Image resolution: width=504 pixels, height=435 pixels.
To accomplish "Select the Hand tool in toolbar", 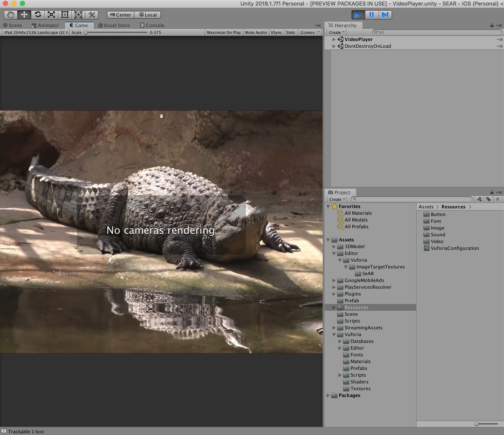I will [x=11, y=15].
